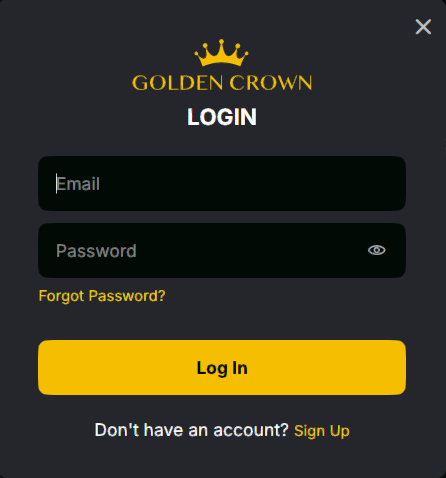This screenshot has height=478, width=446.
Task: Follow the Sign Up link
Action: pos(322,431)
